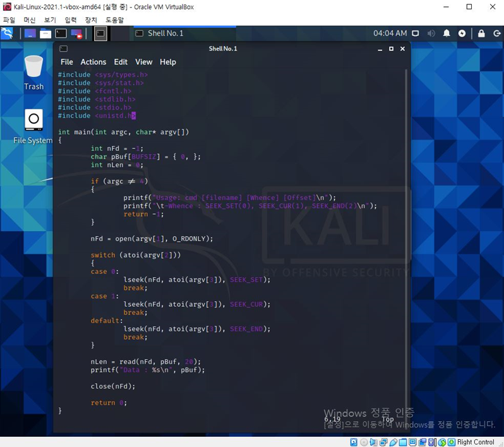
Task: Open the VirtualBox 장치 menu
Action: pyautogui.click(x=91, y=20)
